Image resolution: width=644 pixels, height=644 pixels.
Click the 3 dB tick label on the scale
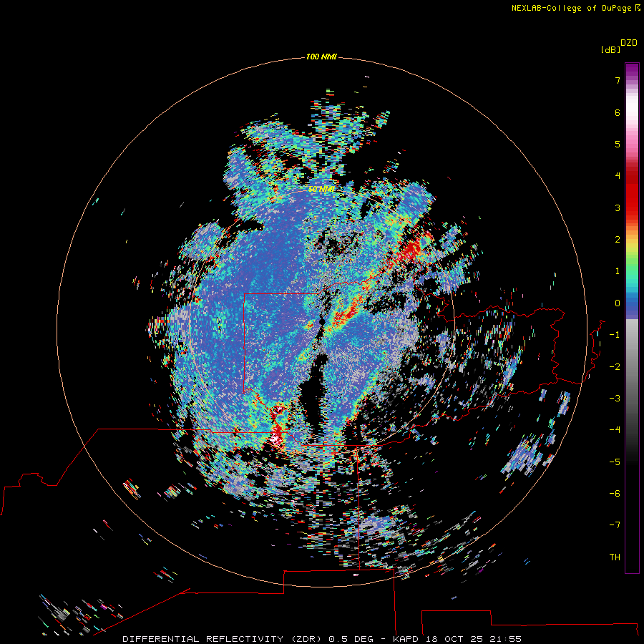618,208
